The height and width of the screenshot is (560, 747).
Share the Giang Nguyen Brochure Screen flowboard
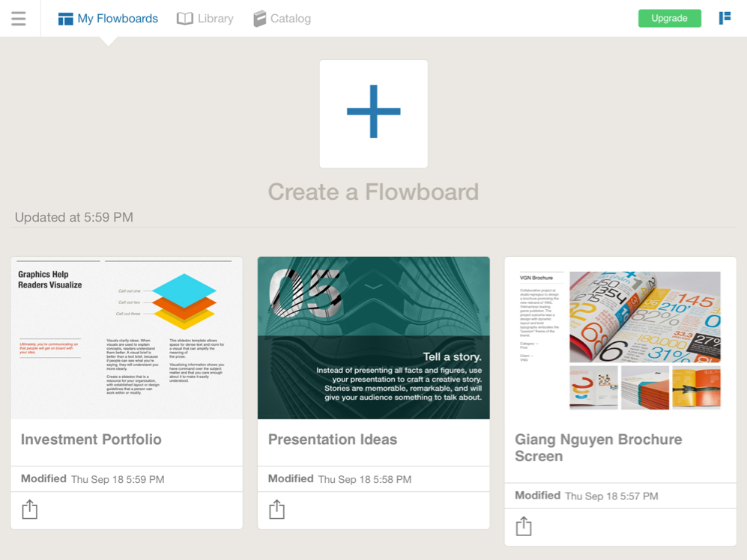(524, 526)
